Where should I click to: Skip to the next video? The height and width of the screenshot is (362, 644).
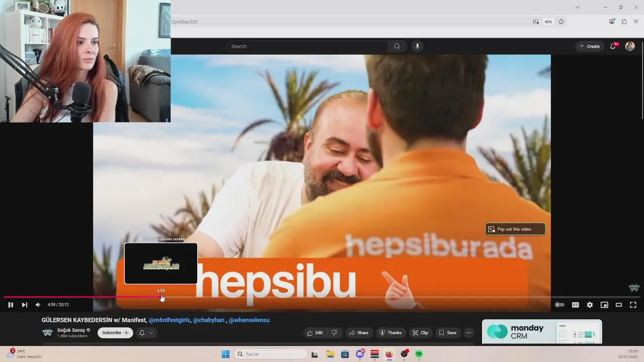tap(24, 305)
